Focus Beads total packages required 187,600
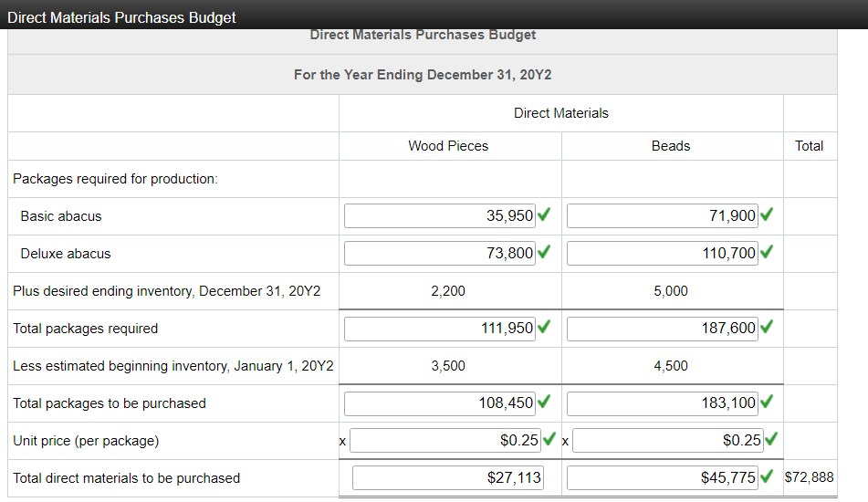868x502 pixels. tap(662, 329)
